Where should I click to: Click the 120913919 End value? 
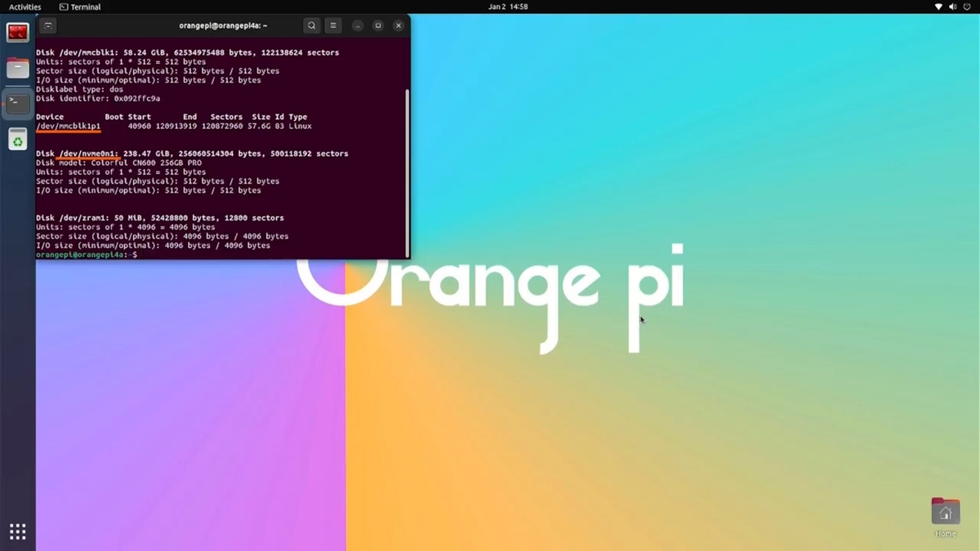click(176, 126)
